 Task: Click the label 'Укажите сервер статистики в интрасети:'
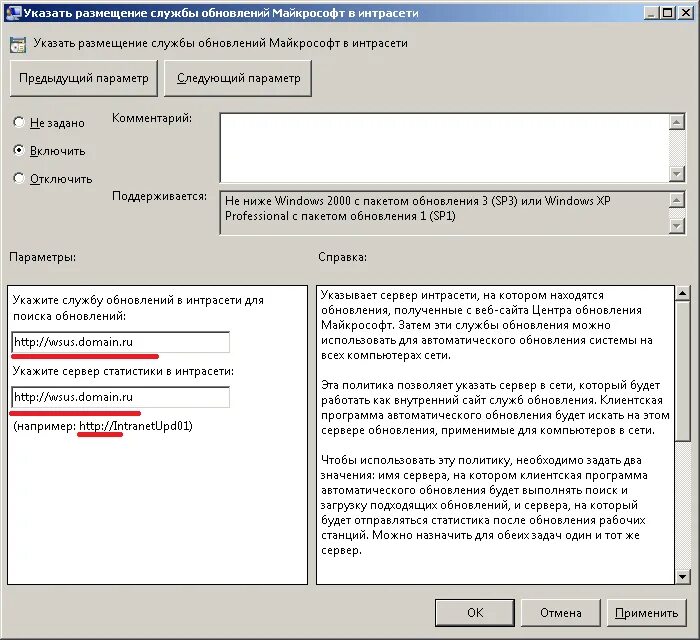click(123, 371)
